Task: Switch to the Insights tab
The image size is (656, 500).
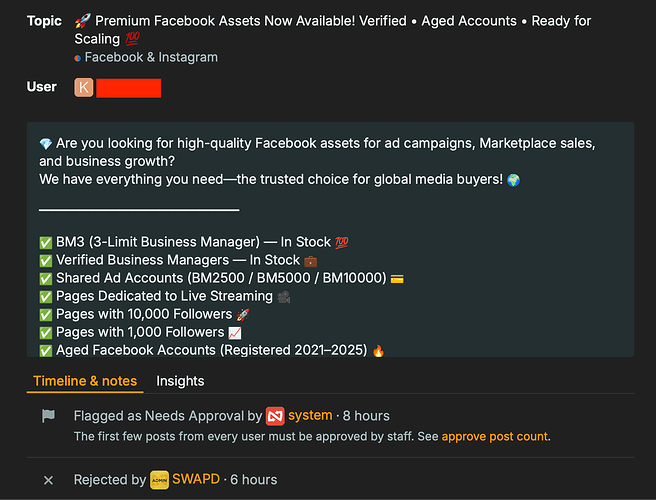Action: tap(180, 381)
